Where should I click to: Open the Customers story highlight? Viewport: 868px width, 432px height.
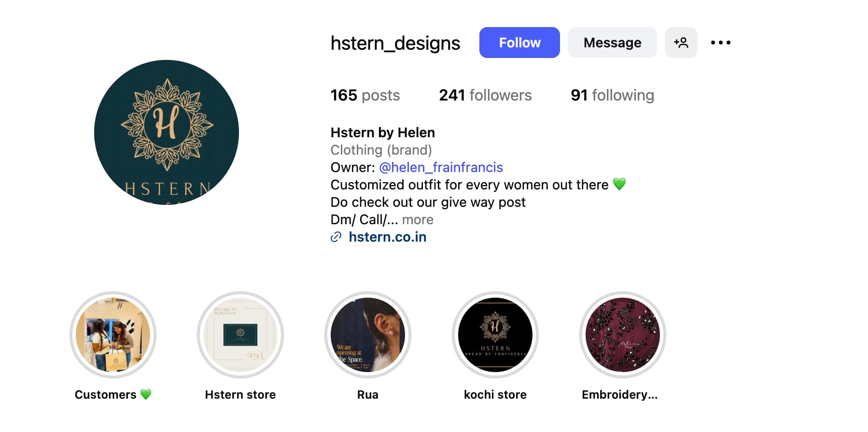pyautogui.click(x=113, y=335)
